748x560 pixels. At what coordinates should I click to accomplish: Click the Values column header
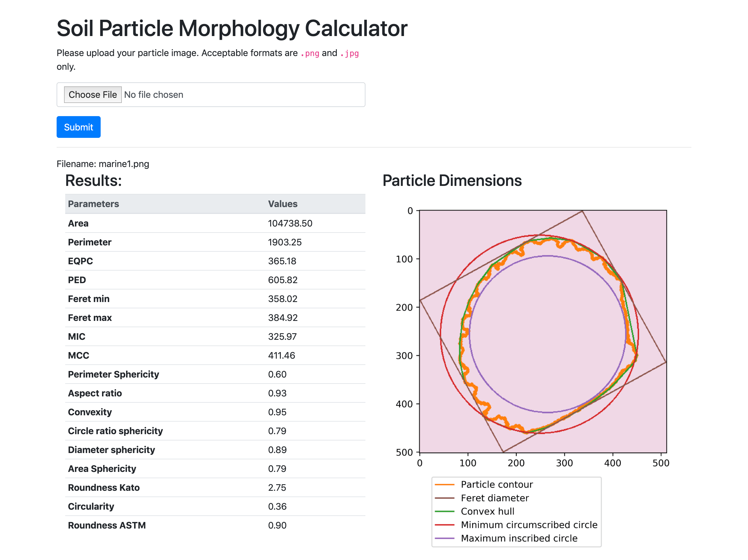click(283, 204)
